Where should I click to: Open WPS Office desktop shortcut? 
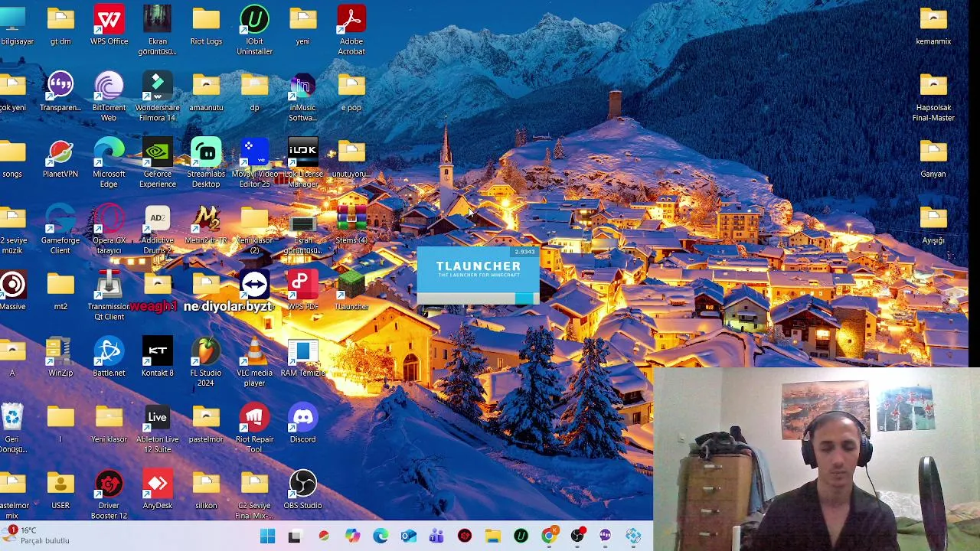coord(109,26)
